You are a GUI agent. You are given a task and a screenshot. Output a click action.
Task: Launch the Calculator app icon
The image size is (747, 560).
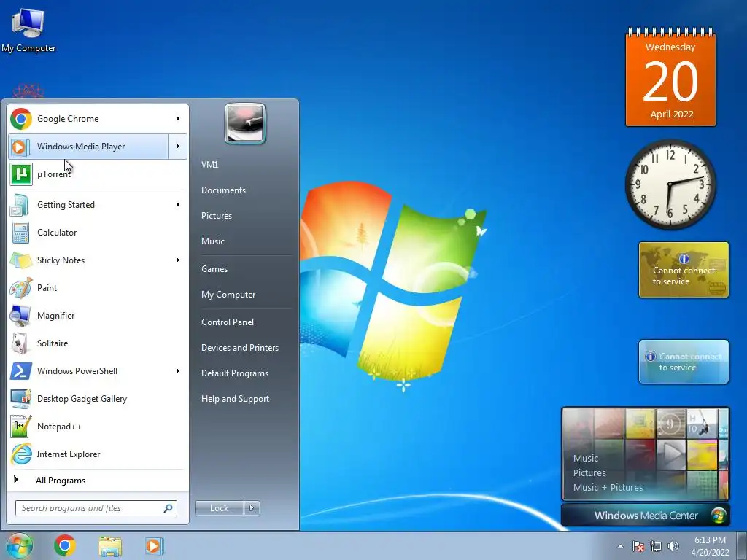(21, 233)
